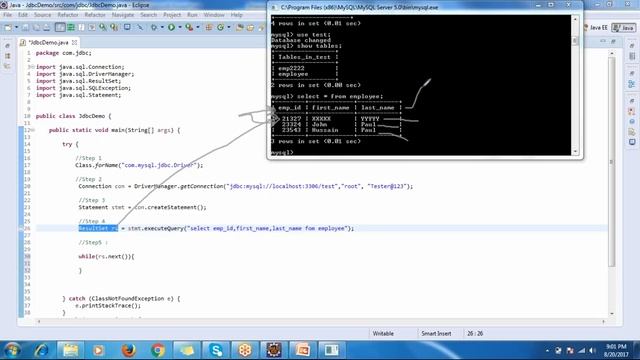Open the Project menu
Image resolution: width=640 pixels, height=360 pixels.
(x=172, y=15)
